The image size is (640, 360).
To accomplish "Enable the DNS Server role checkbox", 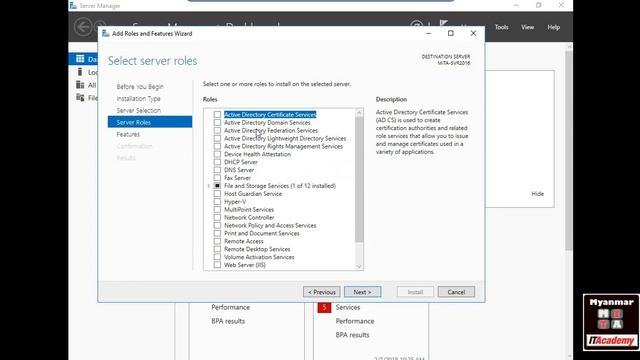I will point(217,170).
